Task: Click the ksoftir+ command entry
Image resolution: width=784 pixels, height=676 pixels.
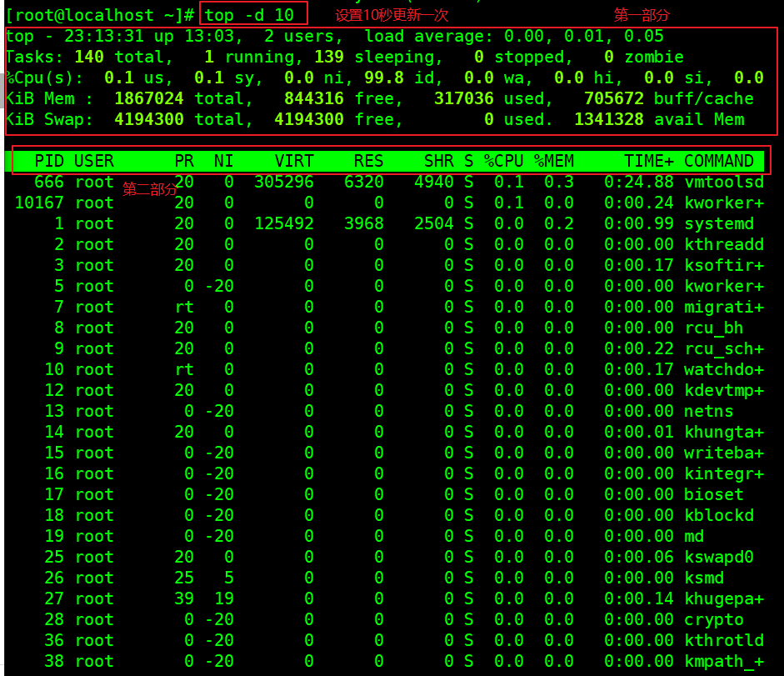Action: (x=724, y=265)
